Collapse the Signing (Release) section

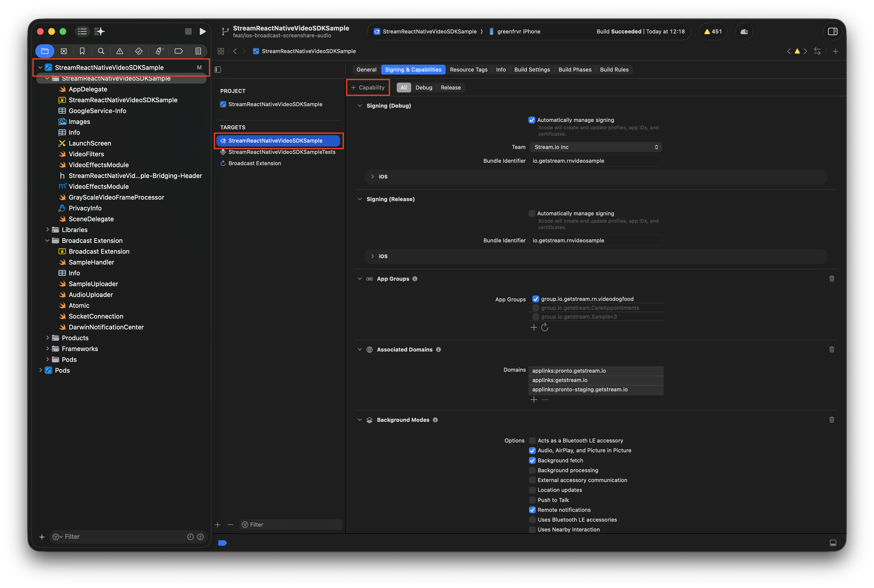pyautogui.click(x=360, y=199)
